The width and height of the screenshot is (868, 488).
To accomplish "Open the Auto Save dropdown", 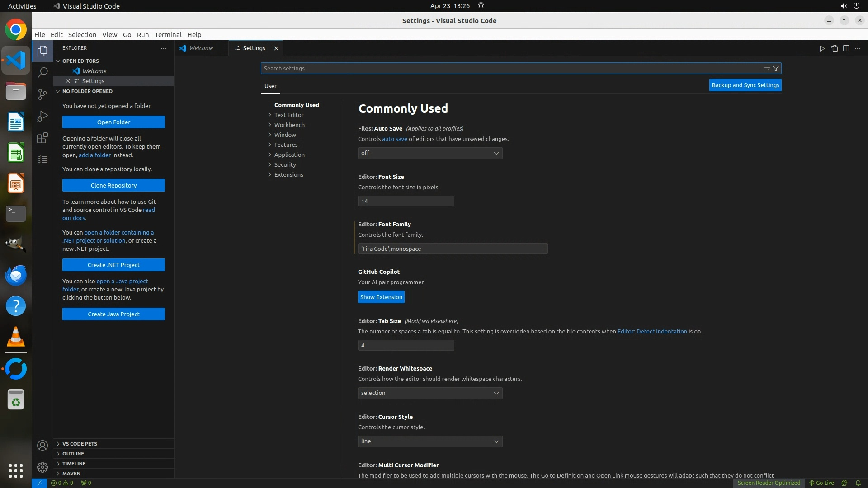I will coord(430,153).
